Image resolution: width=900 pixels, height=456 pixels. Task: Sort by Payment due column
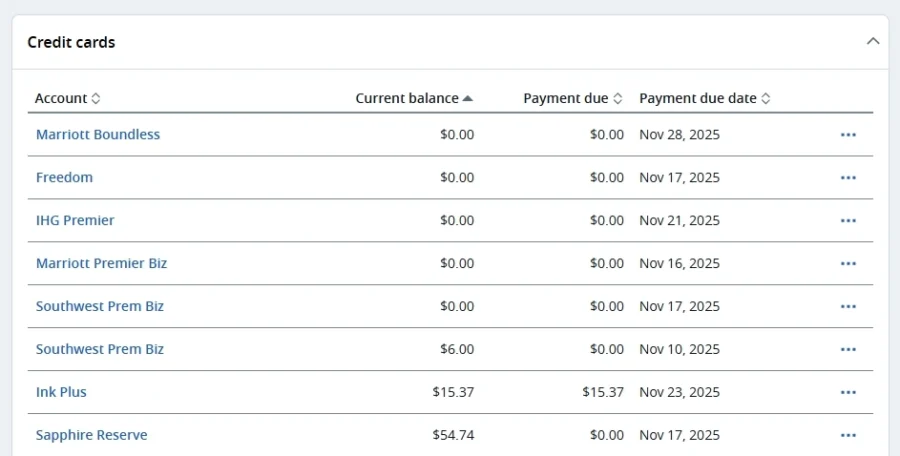click(x=572, y=99)
